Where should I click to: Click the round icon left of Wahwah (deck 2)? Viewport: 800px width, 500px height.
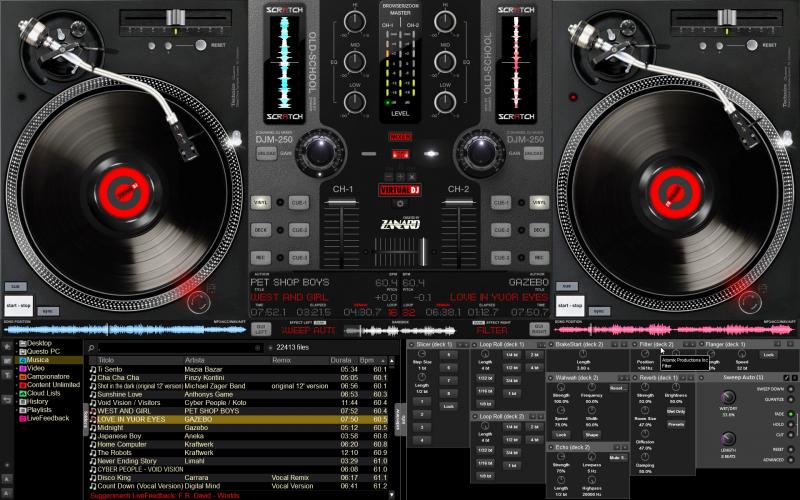[551, 378]
